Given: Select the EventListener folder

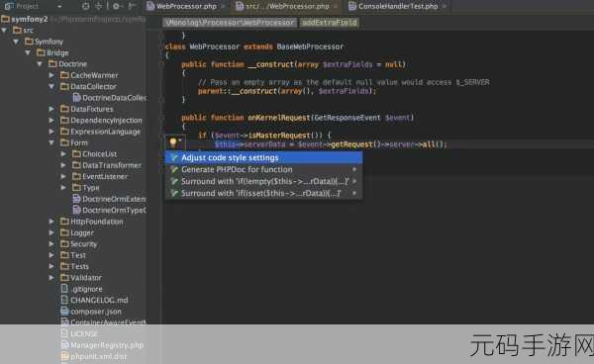Looking at the screenshot, I should (105, 177).
